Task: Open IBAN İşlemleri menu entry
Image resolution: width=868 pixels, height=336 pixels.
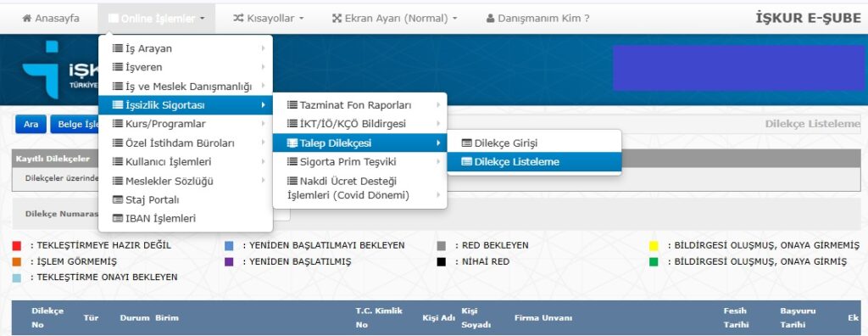Action: [186, 218]
